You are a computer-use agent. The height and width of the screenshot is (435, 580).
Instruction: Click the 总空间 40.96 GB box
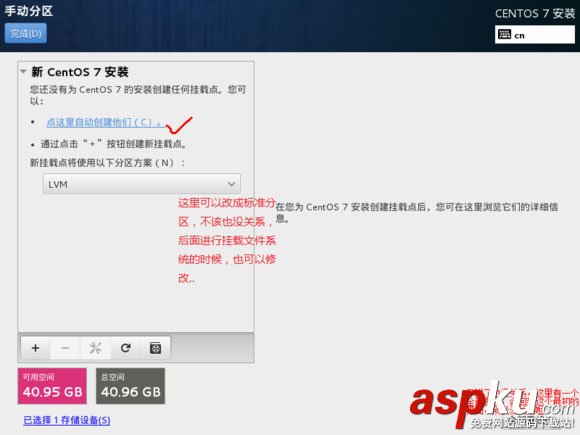131,386
